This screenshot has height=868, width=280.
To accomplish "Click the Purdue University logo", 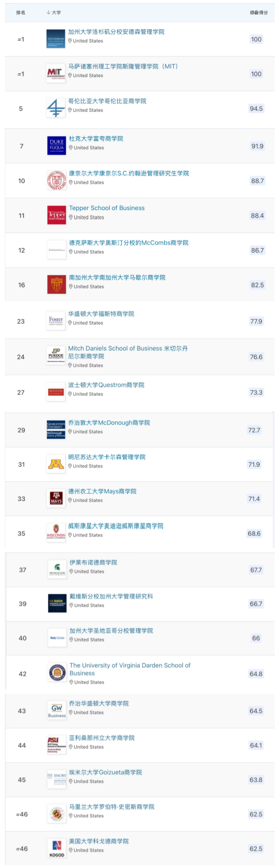I will pyautogui.click(x=56, y=356).
